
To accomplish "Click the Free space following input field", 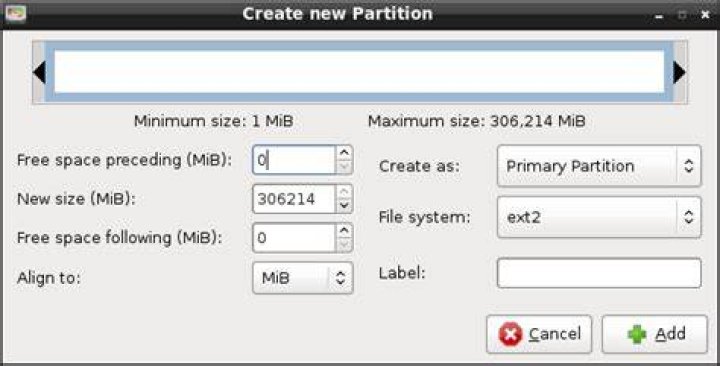I will (x=294, y=237).
